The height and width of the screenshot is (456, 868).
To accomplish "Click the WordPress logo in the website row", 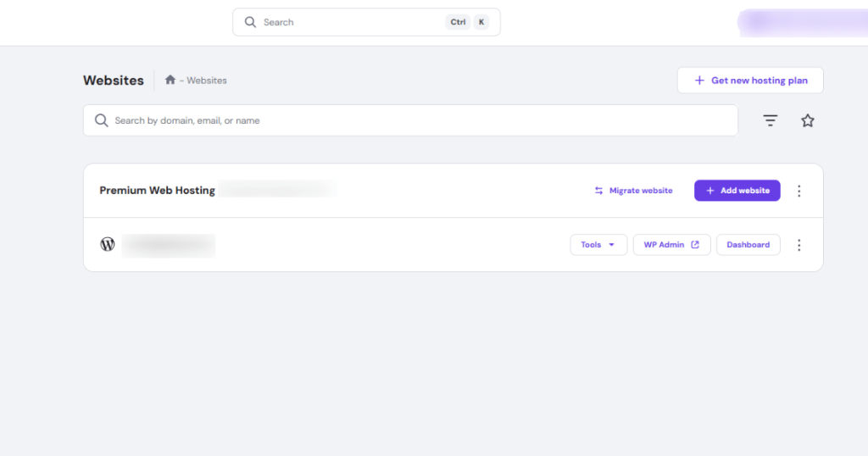I will (x=108, y=245).
